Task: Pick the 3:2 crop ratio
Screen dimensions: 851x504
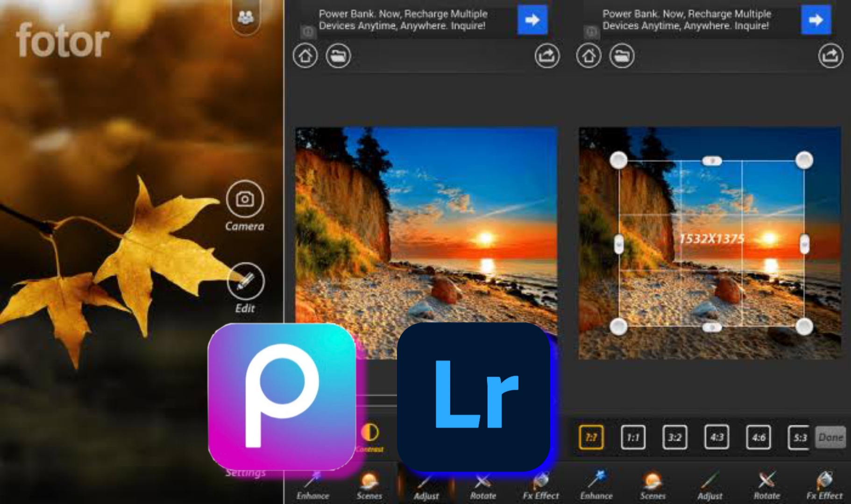Action: (674, 437)
